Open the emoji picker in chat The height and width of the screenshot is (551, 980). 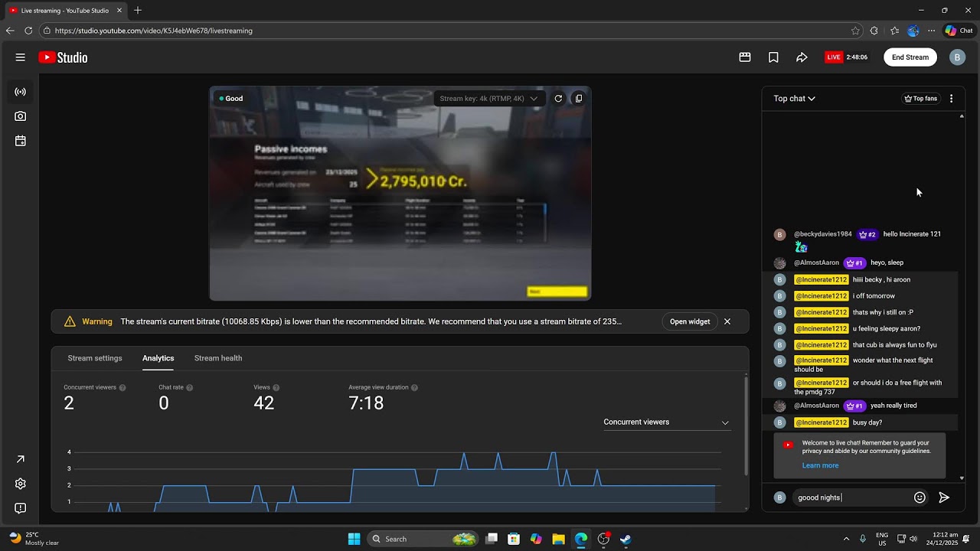click(920, 497)
